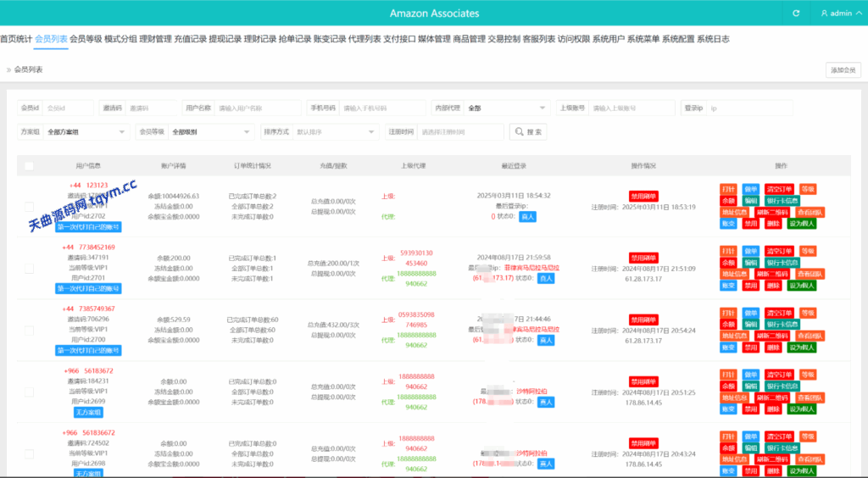Click 刷新二维码 for user id 2700
This screenshot has width=868, height=478.
[x=772, y=336]
